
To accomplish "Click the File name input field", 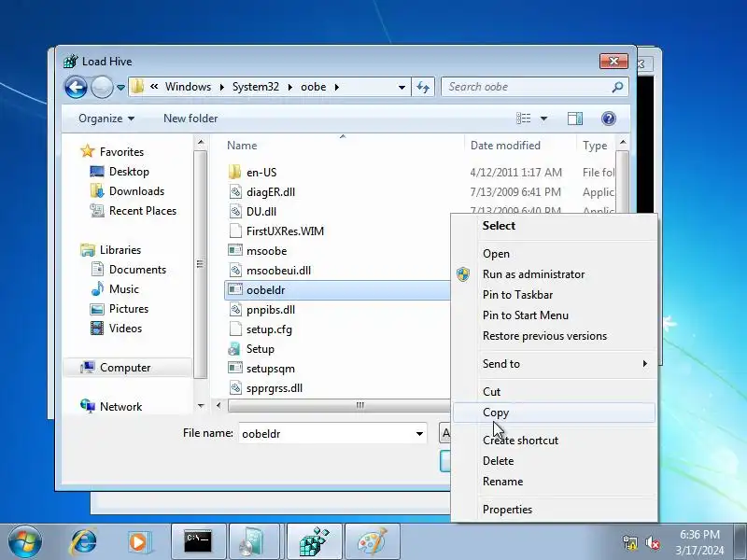I will pos(325,433).
